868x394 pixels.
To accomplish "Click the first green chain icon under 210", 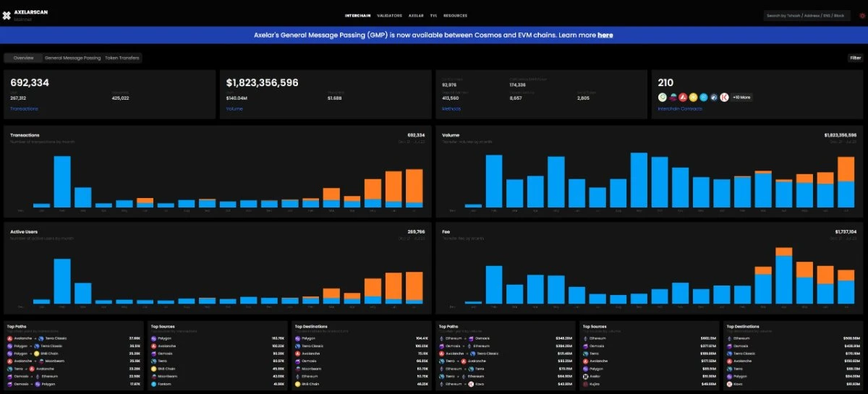I will 662,97.
